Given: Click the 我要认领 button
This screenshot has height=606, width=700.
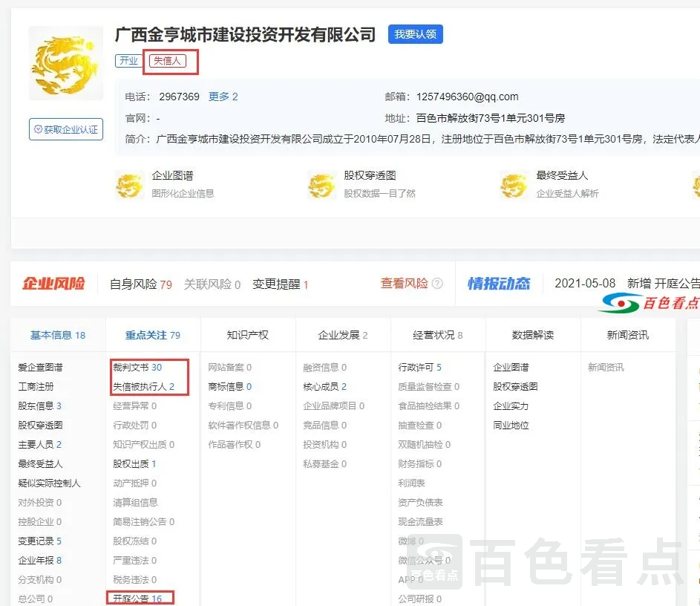Looking at the screenshot, I should click(x=415, y=34).
